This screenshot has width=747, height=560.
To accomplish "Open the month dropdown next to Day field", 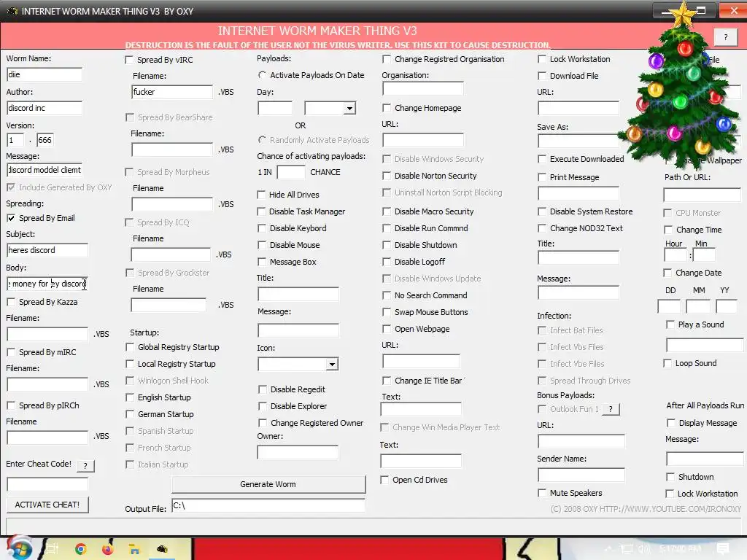I will pos(349,109).
